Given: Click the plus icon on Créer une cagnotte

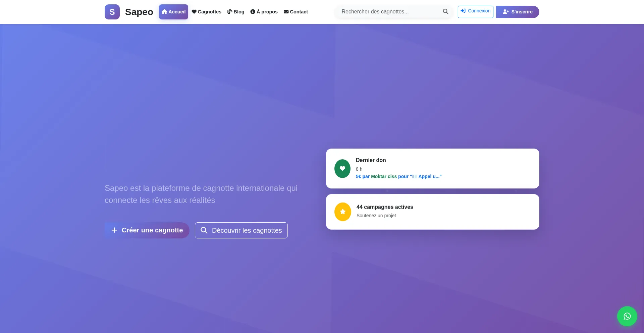Looking at the screenshot, I should 114,230.
